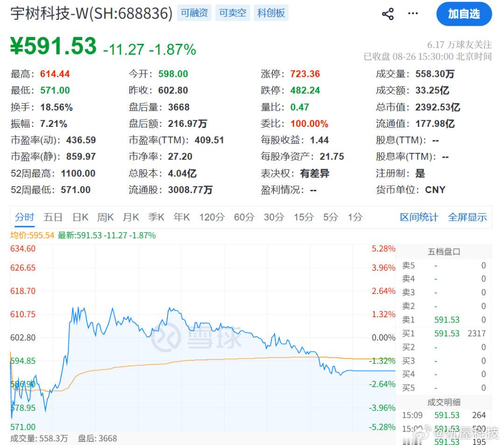This screenshot has width=504, height=445.
Task: Click the share icon
Action: click(388, 14)
